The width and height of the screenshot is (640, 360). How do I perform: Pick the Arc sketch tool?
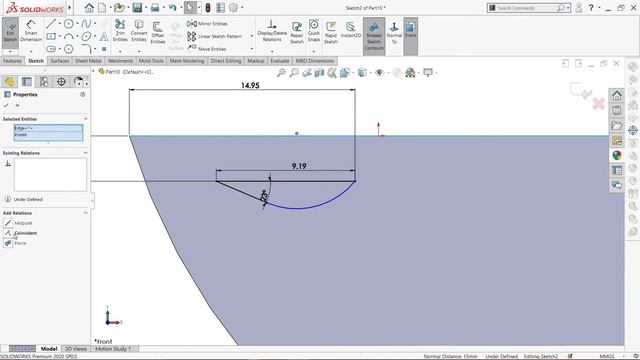pos(69,36)
